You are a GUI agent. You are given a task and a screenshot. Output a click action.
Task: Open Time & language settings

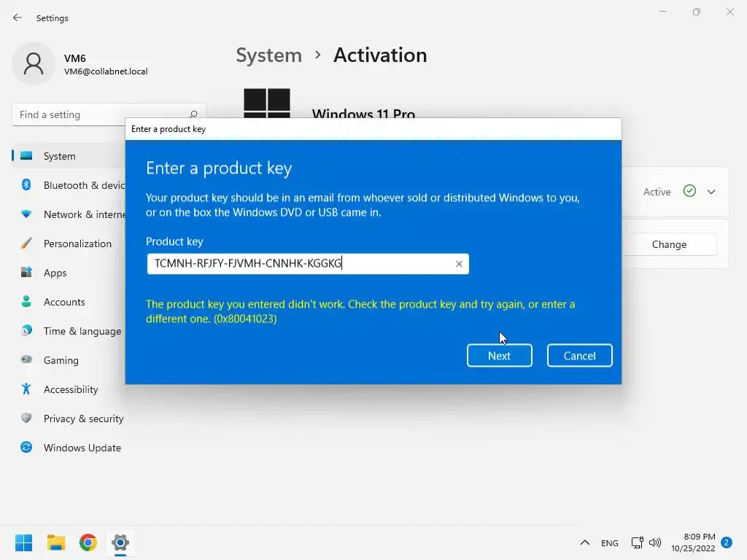(69, 331)
